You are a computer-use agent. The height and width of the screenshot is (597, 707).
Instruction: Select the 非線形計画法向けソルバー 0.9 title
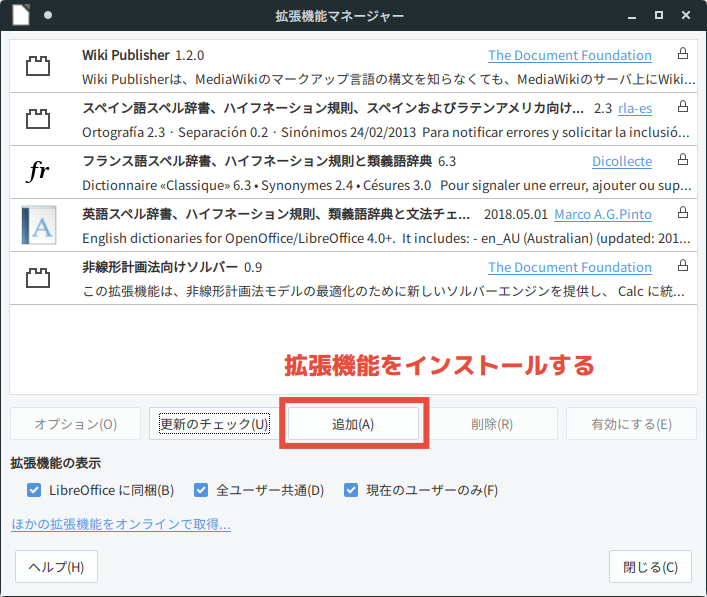[172, 267]
